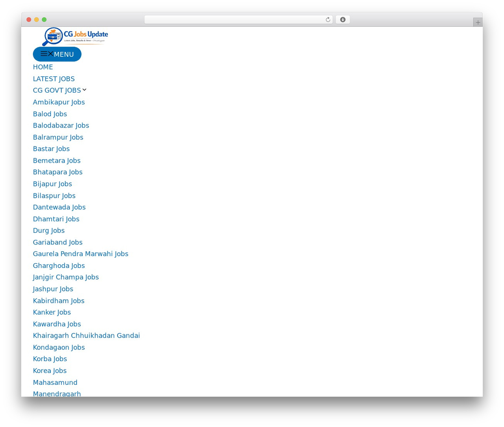
Task: Visit the Kabirdham Jobs link
Action: coord(59,301)
